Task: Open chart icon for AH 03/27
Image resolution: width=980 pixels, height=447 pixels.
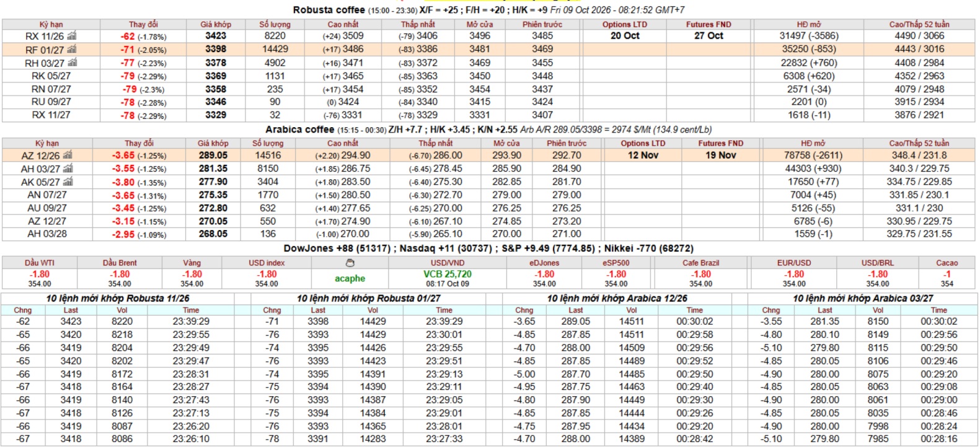Action: point(68,169)
